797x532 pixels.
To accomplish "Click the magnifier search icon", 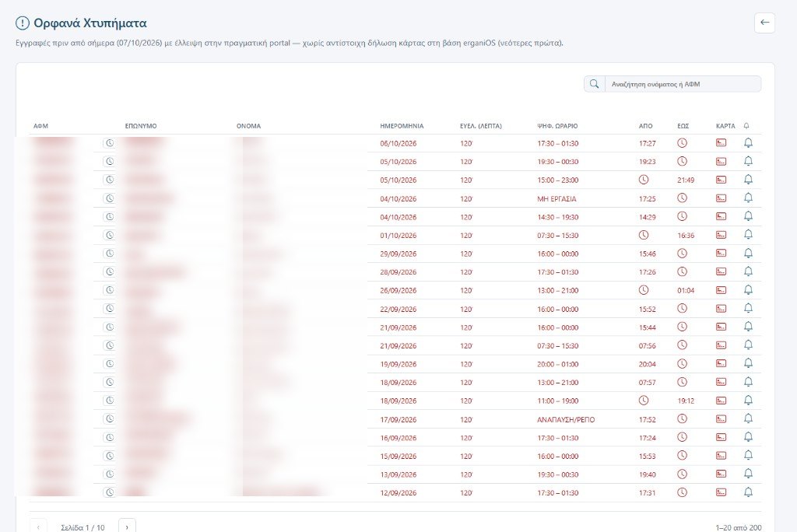I will pos(594,84).
